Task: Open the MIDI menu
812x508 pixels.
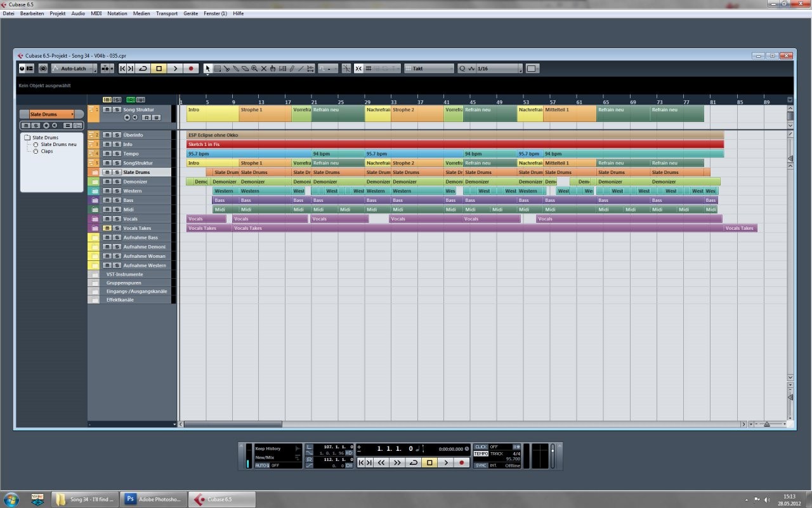Action: pyautogui.click(x=96, y=13)
